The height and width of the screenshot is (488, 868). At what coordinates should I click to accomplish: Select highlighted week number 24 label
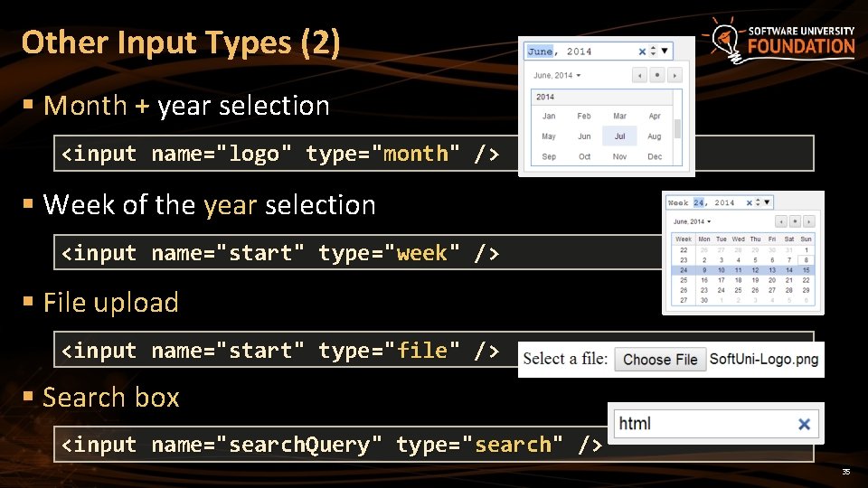tap(684, 270)
